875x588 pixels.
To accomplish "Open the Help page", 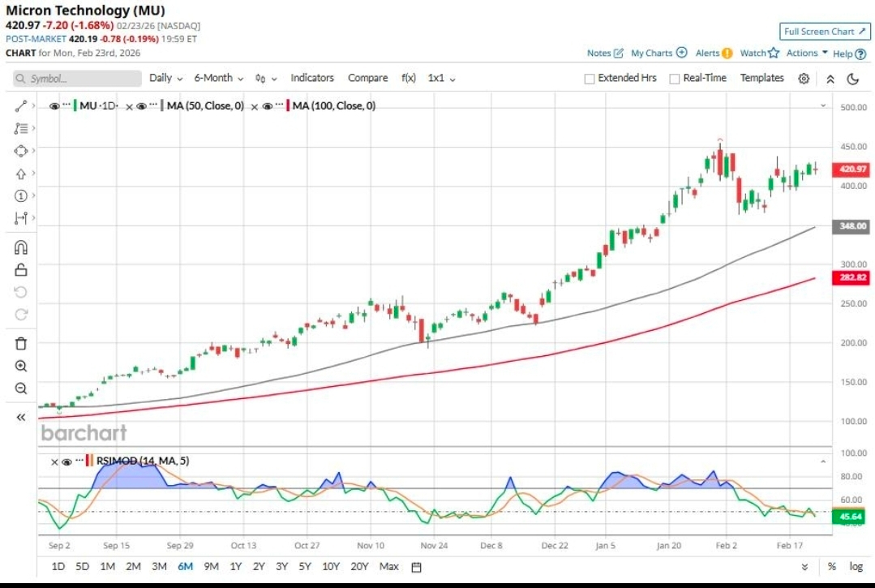I will 849,54.
